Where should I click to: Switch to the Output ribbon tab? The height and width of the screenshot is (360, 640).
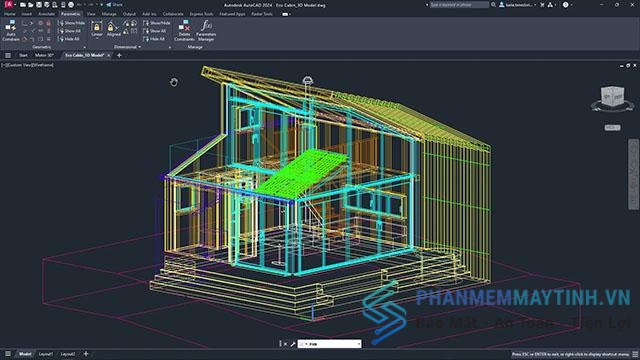(x=129, y=14)
